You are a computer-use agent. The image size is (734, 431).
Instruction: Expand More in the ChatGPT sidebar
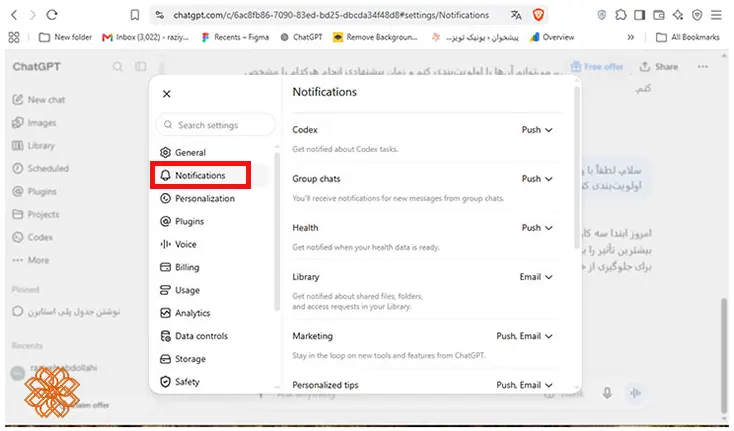(30, 260)
